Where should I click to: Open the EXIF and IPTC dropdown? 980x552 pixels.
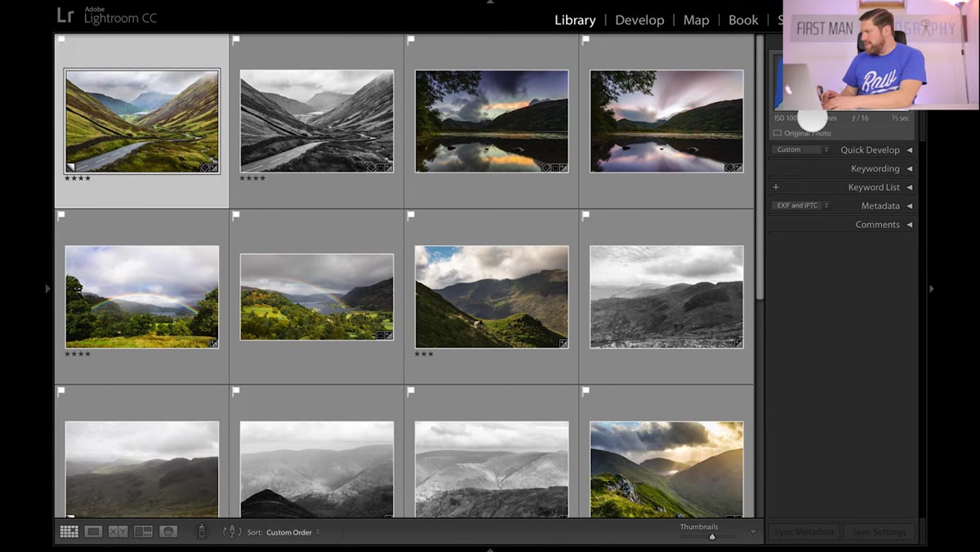point(800,206)
